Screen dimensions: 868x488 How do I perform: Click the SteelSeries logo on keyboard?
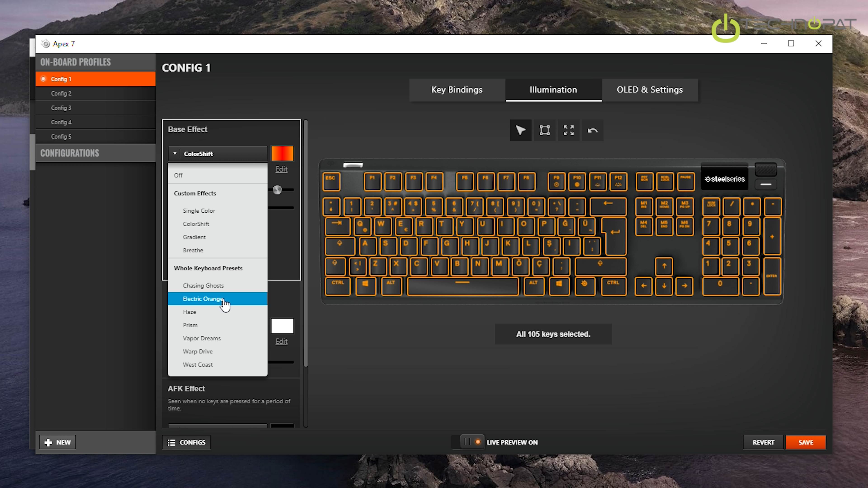[x=724, y=179]
